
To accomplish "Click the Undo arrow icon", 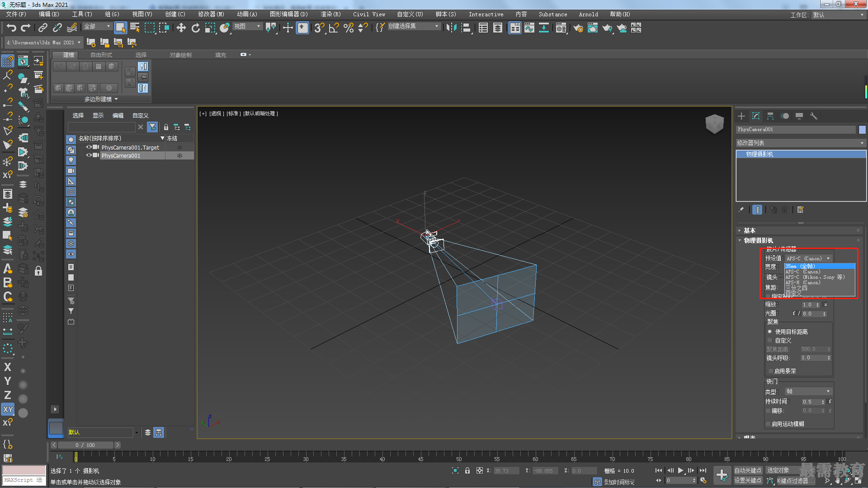I will point(11,28).
